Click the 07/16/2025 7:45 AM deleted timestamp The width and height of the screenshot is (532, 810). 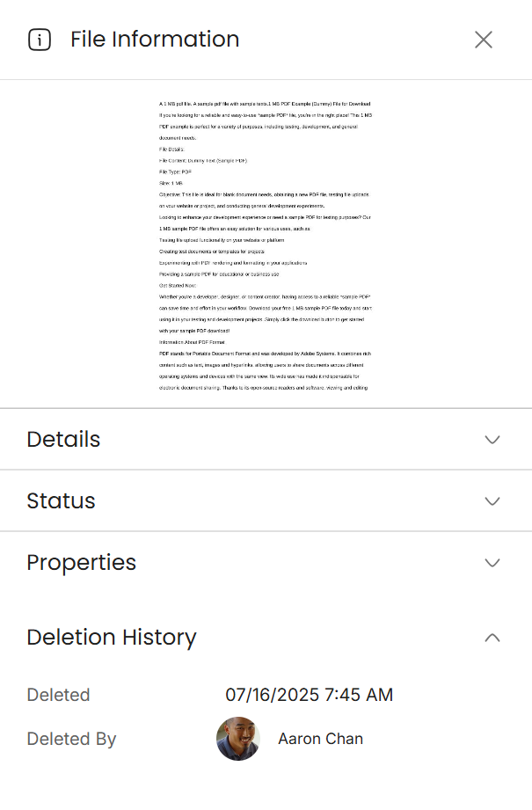(x=309, y=695)
